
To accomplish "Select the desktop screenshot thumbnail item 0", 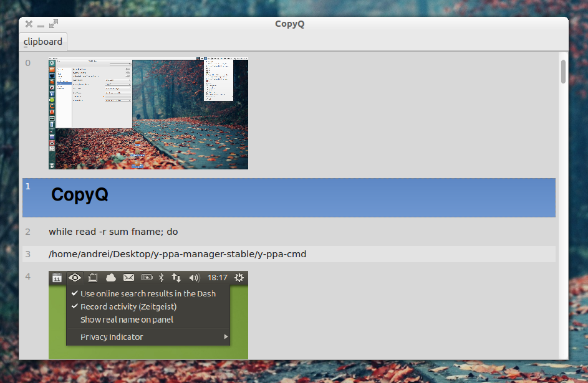I will pyautogui.click(x=148, y=114).
